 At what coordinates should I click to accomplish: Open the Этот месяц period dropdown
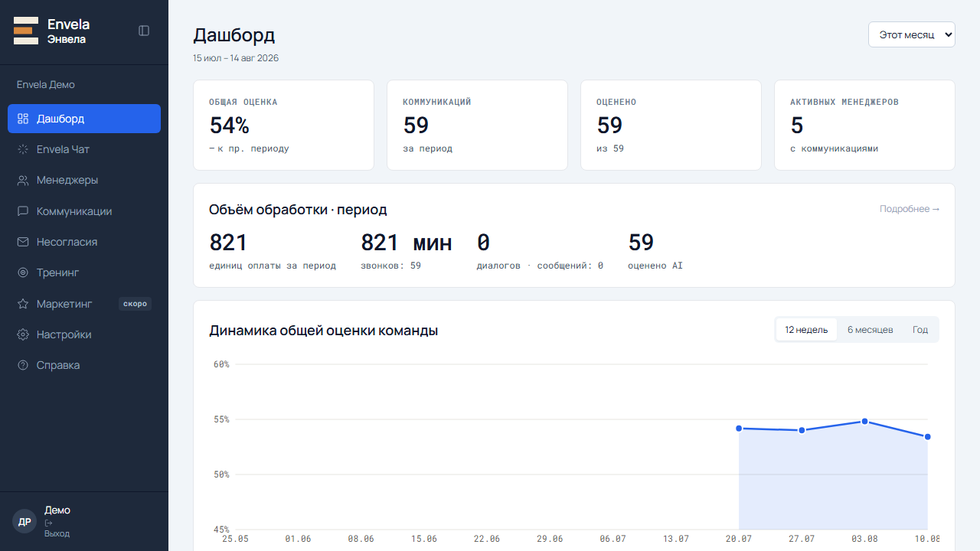911,34
